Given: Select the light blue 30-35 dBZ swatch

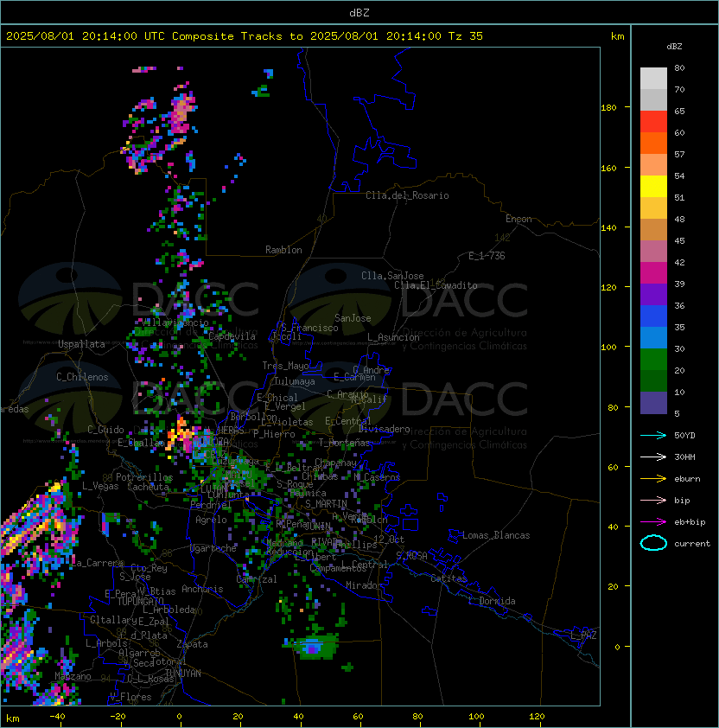Looking at the screenshot, I should 653,337.
